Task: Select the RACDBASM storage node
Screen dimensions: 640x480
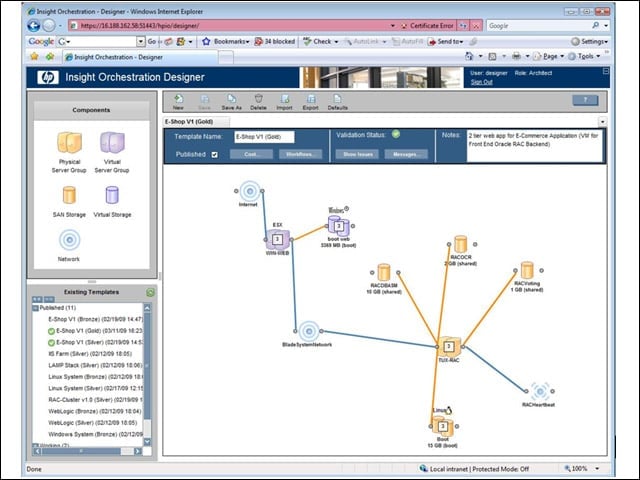Action: [x=384, y=272]
